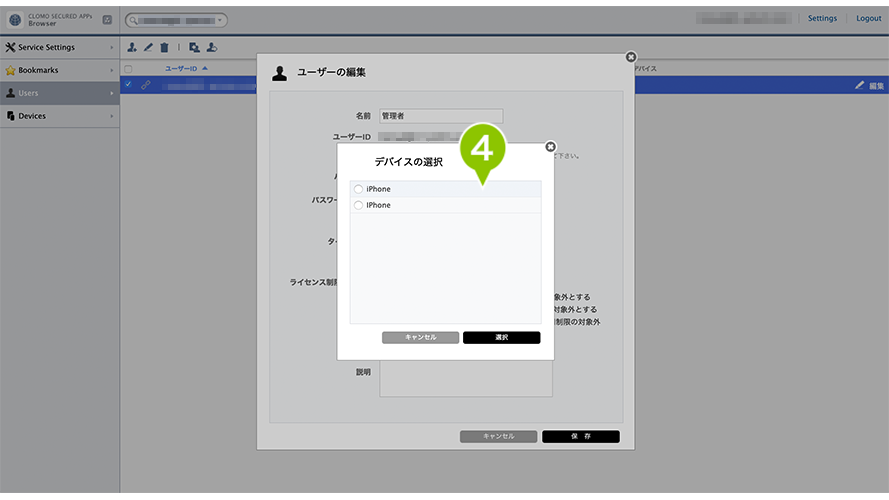The height and width of the screenshot is (500, 889).
Task: Click the collapse icon beside CLOMO Browser logo
Action: (x=107, y=19)
